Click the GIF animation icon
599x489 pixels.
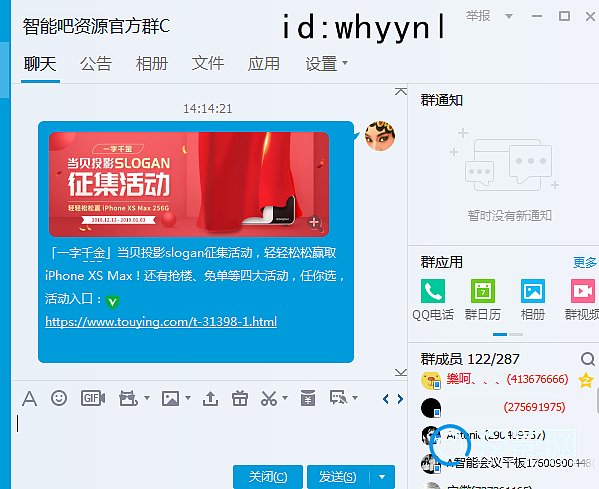(93, 398)
